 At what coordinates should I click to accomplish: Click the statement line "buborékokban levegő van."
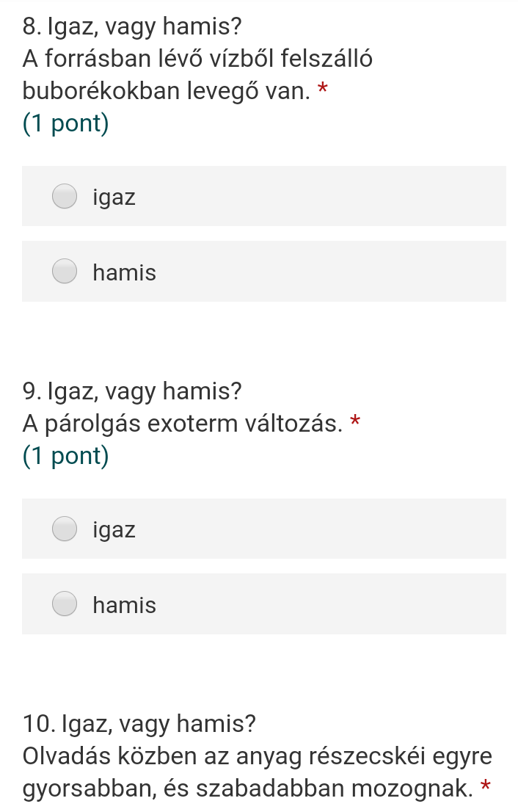[166, 92]
